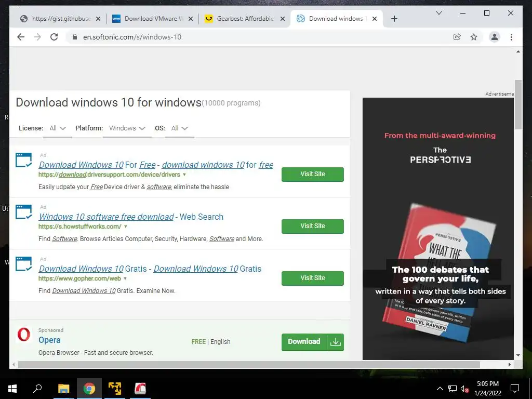Open the driversupport ad URL arrow
Image resolution: width=532 pixels, height=399 pixels.
point(184,175)
